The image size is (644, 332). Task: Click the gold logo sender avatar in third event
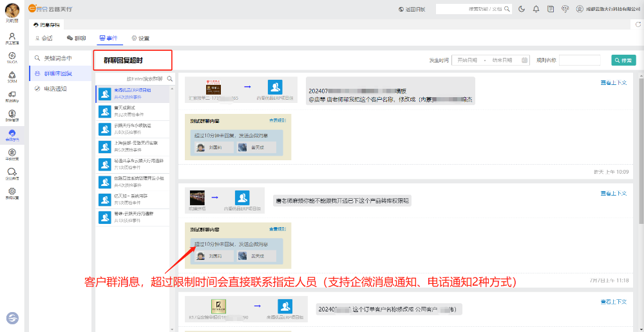tap(219, 306)
